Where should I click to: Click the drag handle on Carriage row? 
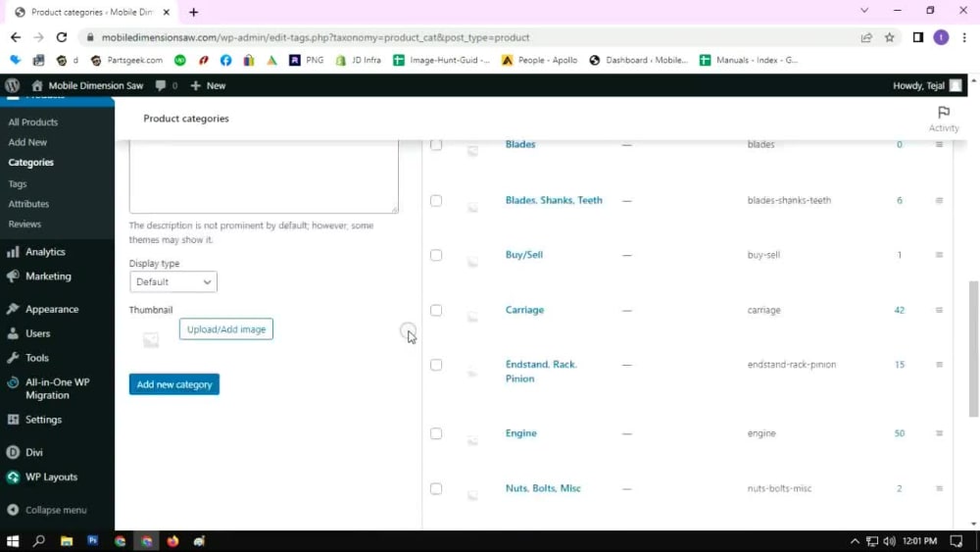coord(939,310)
